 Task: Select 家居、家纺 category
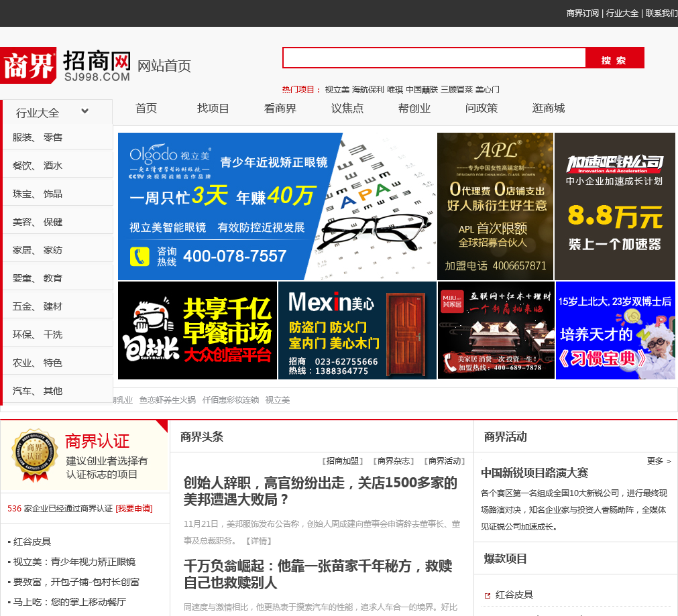click(38, 250)
